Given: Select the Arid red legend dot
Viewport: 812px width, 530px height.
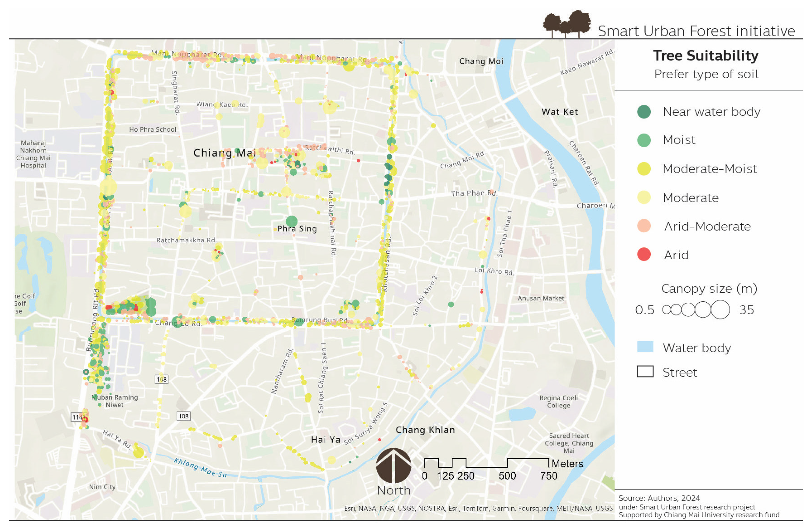Looking at the screenshot, I should click(644, 254).
